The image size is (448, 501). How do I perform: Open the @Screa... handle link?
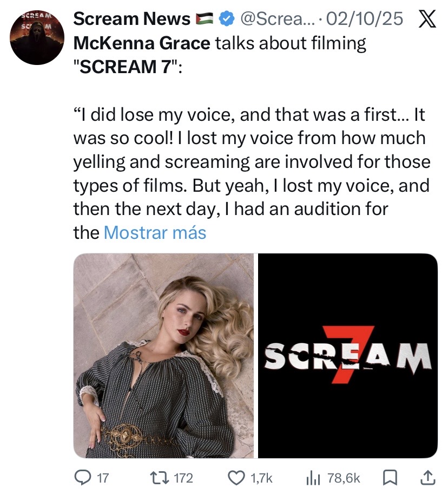pyautogui.click(x=277, y=19)
